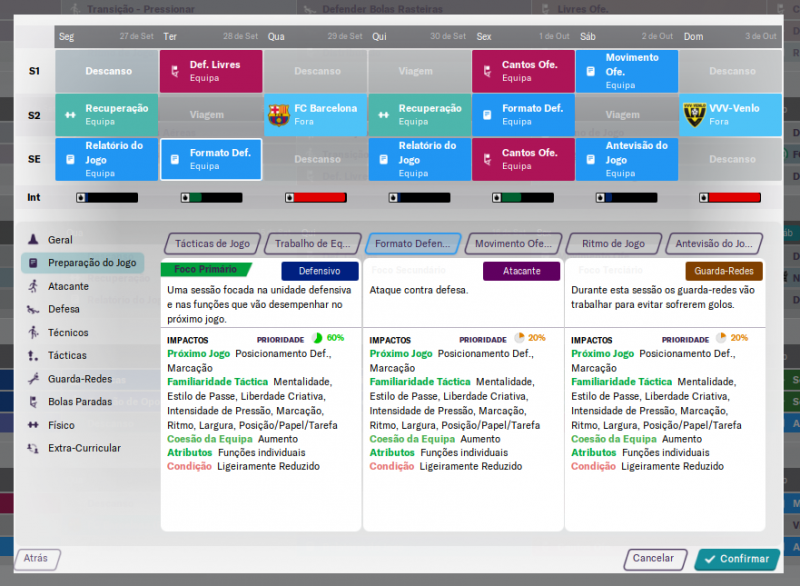This screenshot has height=586, width=800.
Task: Select the Geral category icon
Action: (x=33, y=240)
